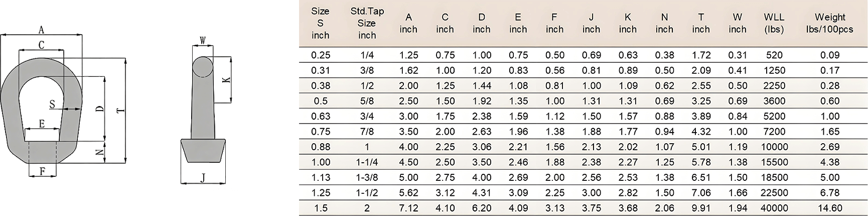
Task: Click the 'Size S inch' column header
Action: click(320, 23)
